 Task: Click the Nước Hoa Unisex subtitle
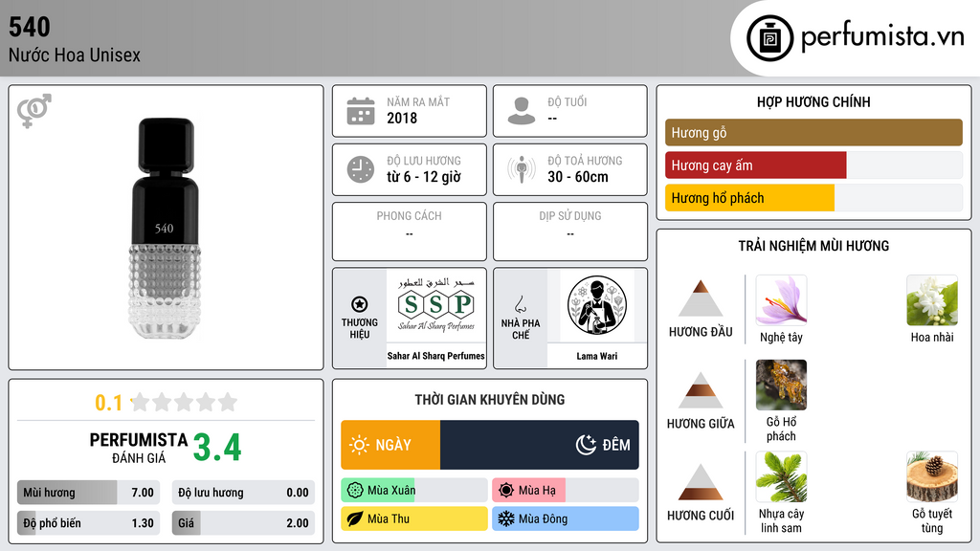tap(75, 55)
